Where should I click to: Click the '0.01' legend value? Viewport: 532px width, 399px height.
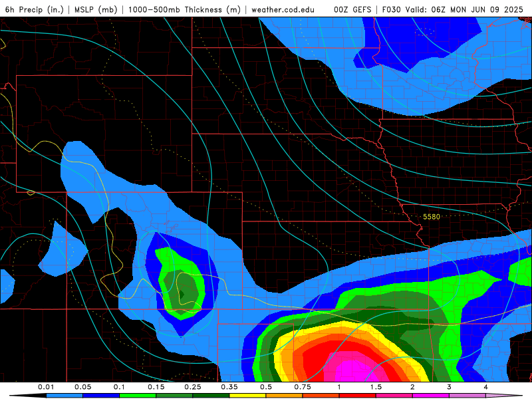pos(46,387)
